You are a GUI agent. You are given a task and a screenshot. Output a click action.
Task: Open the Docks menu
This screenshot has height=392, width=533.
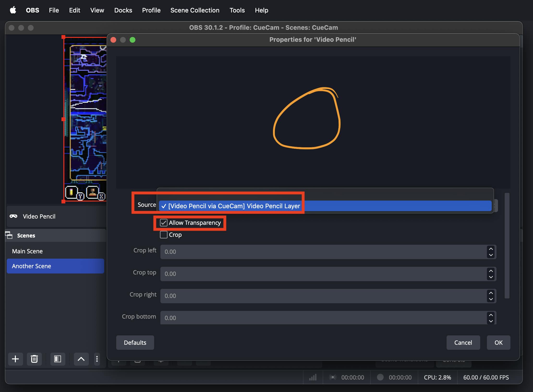[x=123, y=10]
